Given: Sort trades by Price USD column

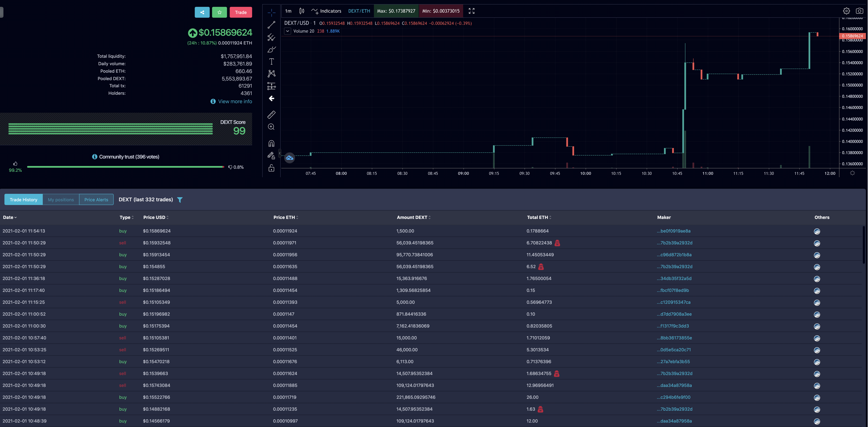Looking at the screenshot, I should [x=155, y=217].
